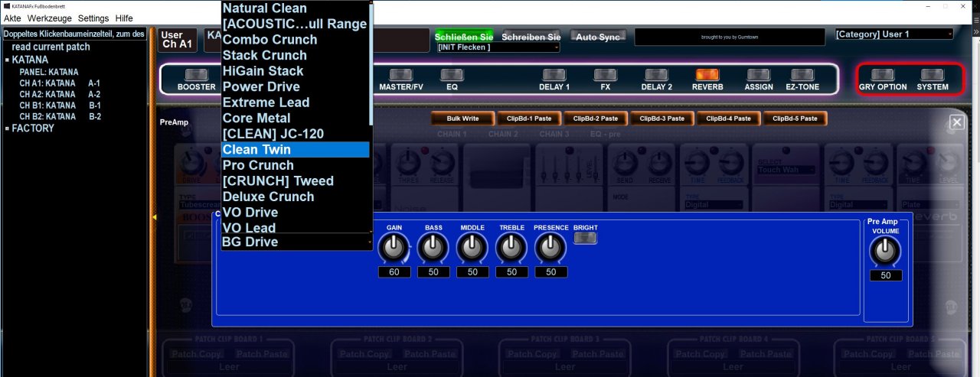Image resolution: width=980 pixels, height=377 pixels.
Task: Click the ClipBd-5 Paste button
Action: pos(795,119)
